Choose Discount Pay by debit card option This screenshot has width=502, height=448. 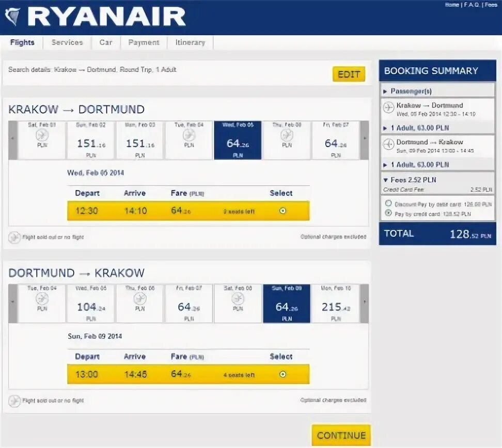click(x=388, y=203)
